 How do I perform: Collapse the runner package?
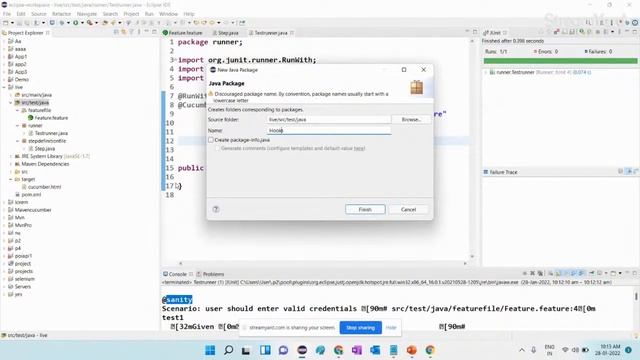click(x=18, y=126)
